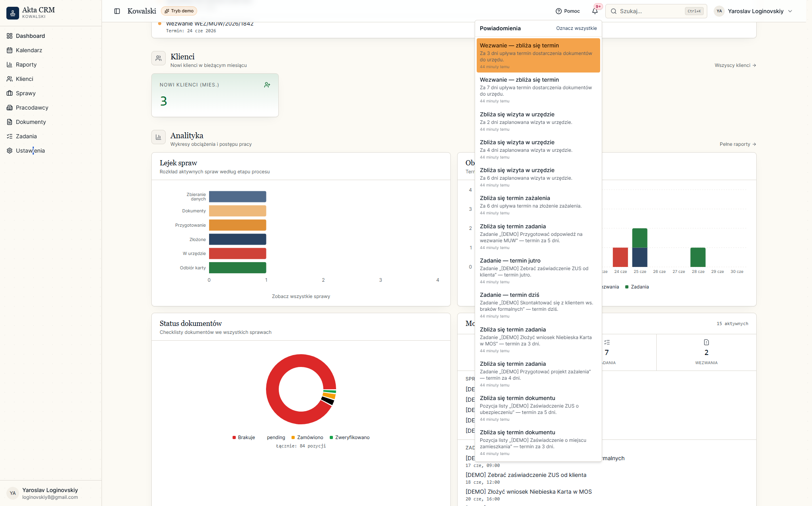Open the Akta CRM logo icon
The image size is (812, 506).
13,13
